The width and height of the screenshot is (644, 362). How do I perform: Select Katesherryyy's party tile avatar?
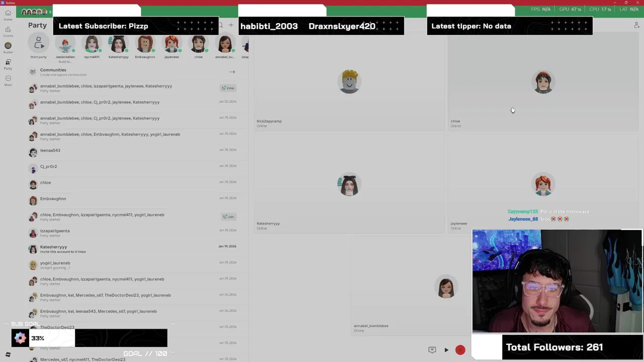[349, 185]
